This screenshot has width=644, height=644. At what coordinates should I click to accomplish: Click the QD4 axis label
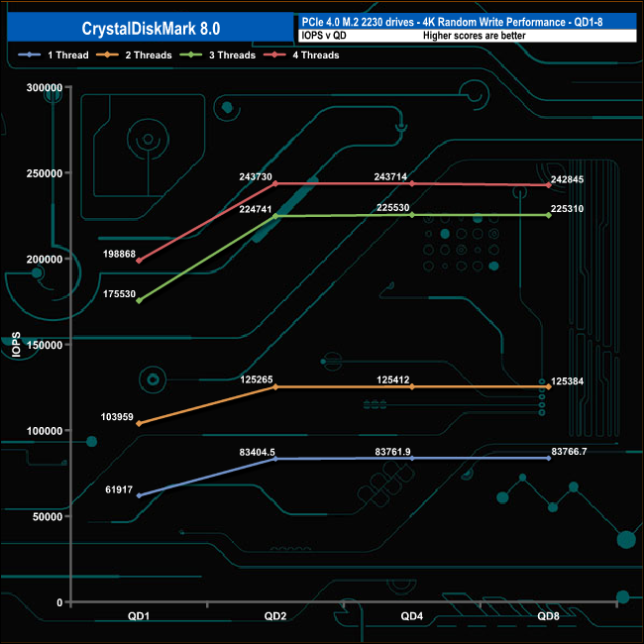coord(412,616)
